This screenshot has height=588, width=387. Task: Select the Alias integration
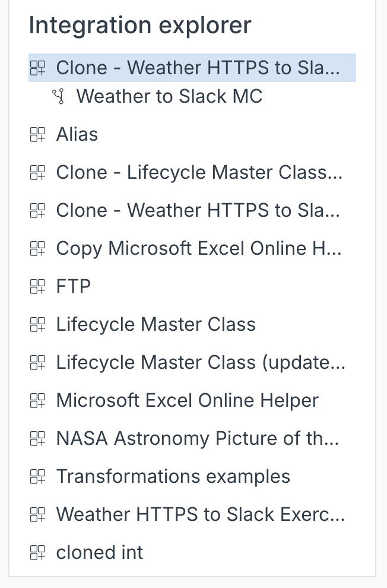coord(77,135)
